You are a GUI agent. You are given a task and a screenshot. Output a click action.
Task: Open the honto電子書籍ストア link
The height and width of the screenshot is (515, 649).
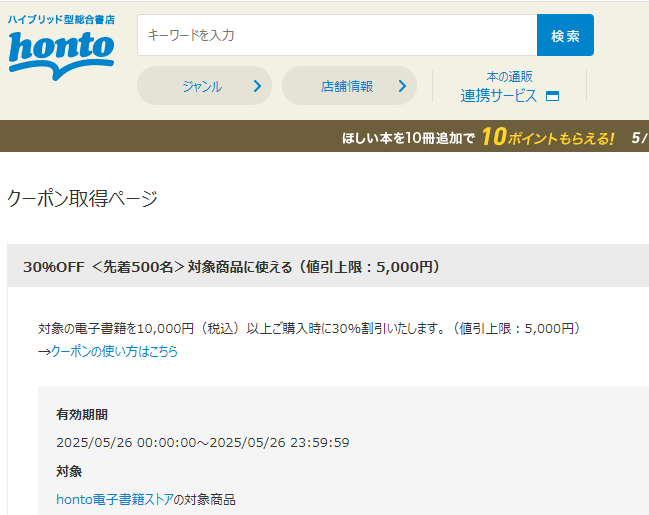click(115, 500)
